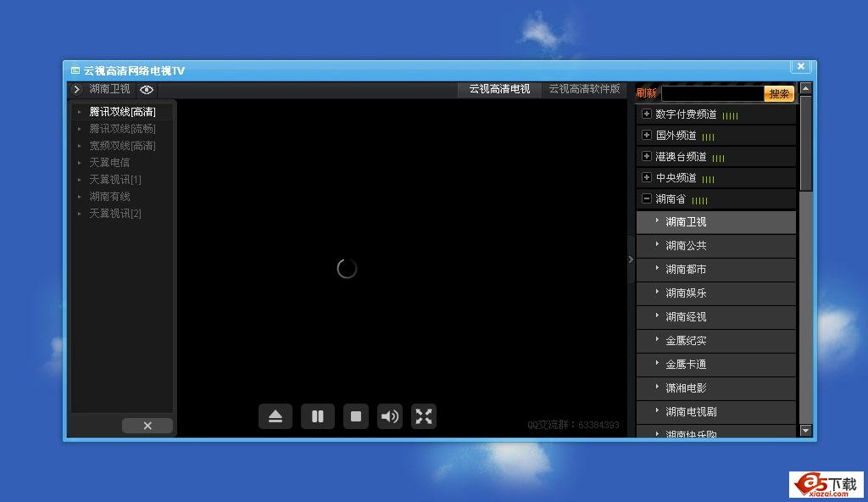Expand the 国外频道 category
Viewport: 868px width, 502px height.
pos(647,135)
